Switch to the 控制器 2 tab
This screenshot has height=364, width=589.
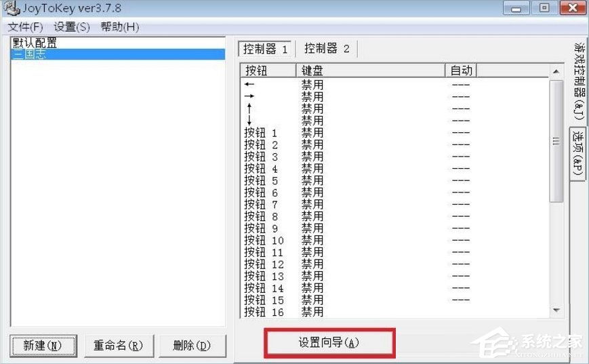[x=327, y=48]
